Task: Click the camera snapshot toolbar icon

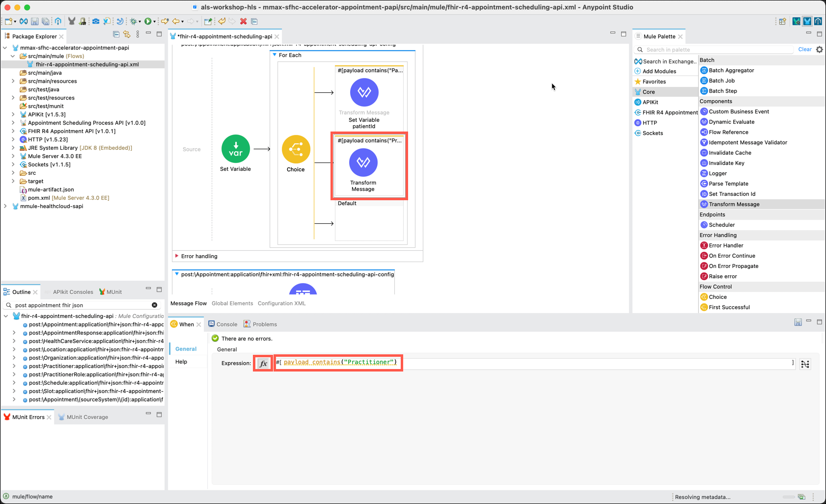Action: tap(96, 21)
